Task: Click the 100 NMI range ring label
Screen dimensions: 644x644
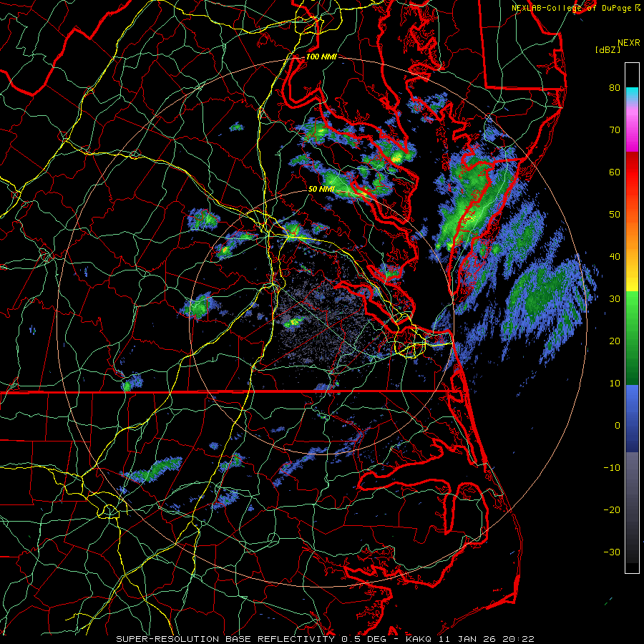Action: [x=321, y=57]
